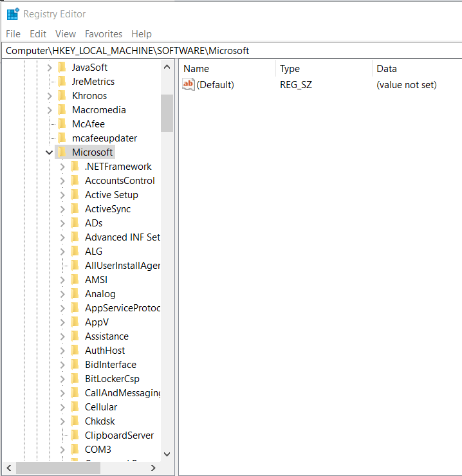Viewport: 462px width, 476px height.
Task: Expand the AccountsControl key
Action: click(x=62, y=181)
